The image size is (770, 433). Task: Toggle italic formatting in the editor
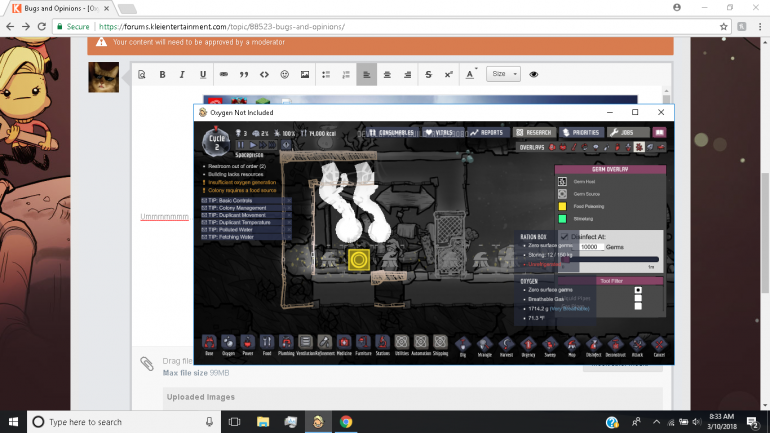(x=182, y=75)
